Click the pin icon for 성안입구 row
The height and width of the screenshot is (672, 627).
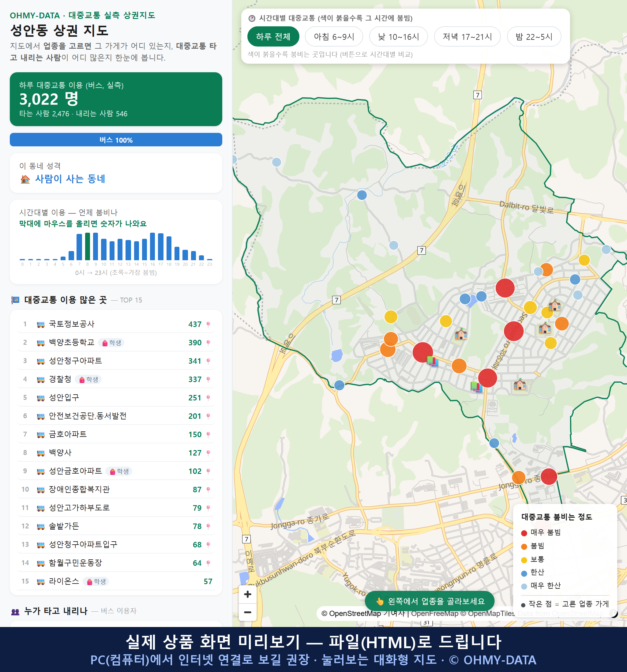click(208, 398)
